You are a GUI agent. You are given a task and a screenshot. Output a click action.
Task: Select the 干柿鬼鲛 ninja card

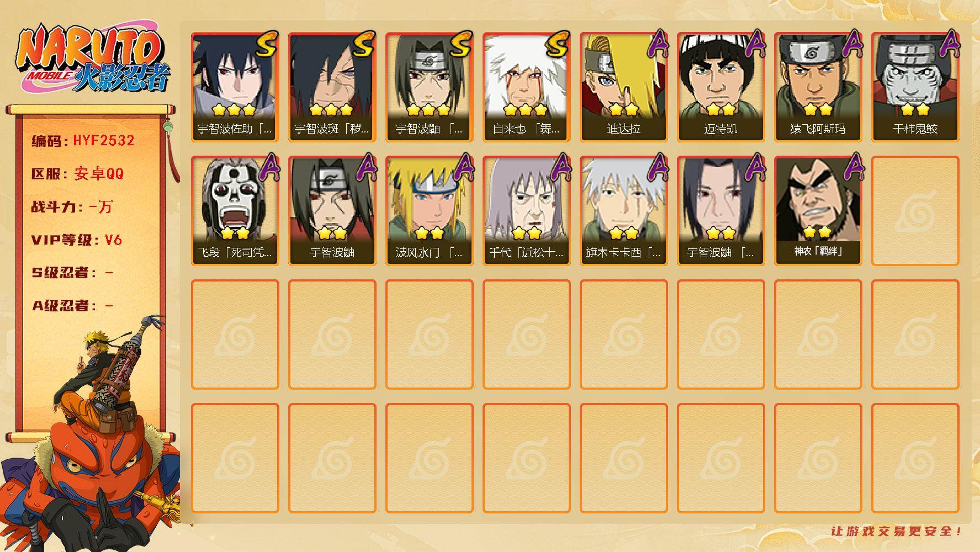[915, 87]
